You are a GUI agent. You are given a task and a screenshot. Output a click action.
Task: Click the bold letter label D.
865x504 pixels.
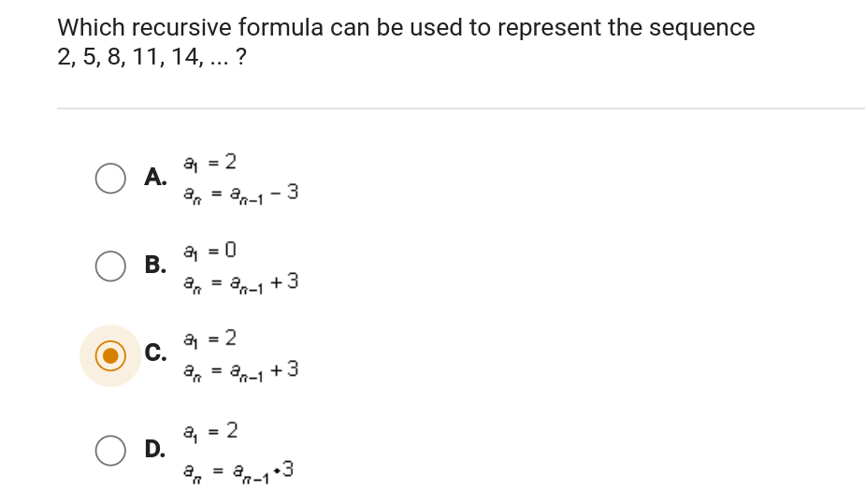coord(155,449)
